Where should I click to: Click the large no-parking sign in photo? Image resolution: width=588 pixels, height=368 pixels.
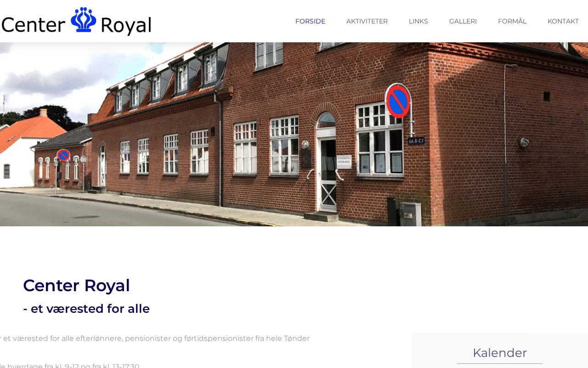click(398, 101)
